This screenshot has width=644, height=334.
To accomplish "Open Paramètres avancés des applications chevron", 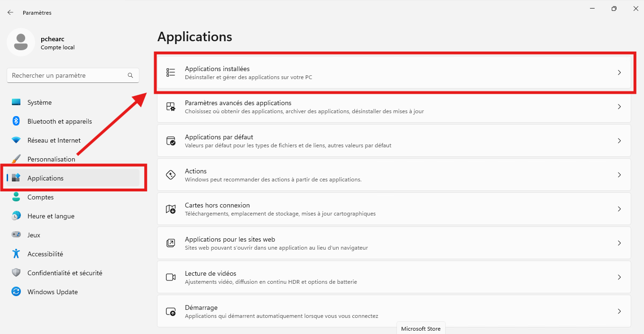I will pos(619,107).
